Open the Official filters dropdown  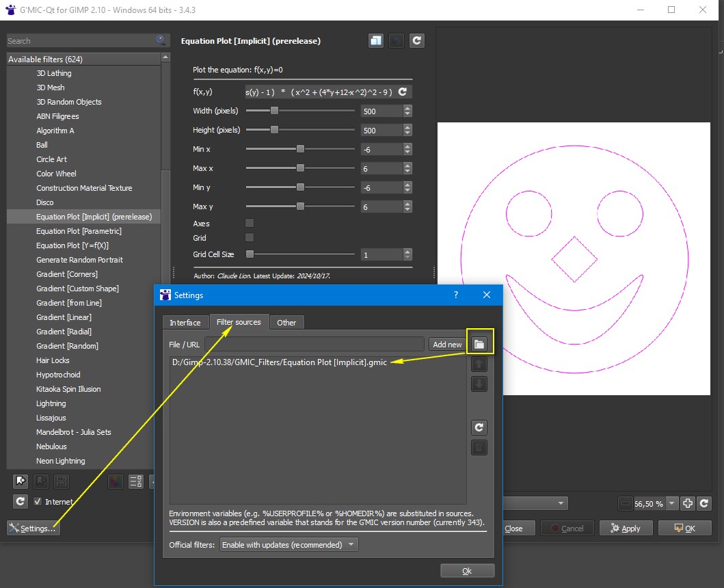pos(289,544)
